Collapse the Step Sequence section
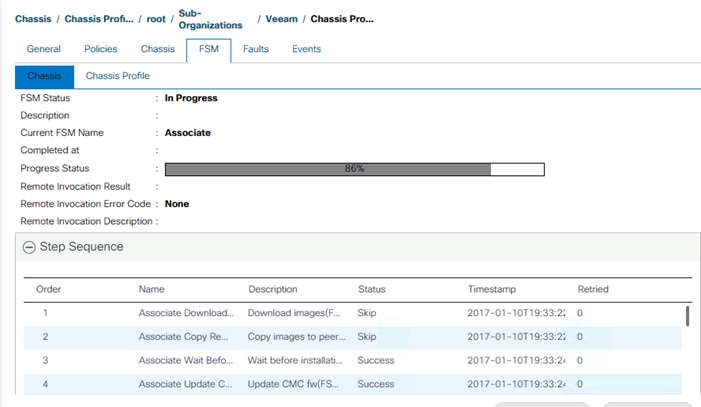Image resolution: width=701 pixels, height=407 pixels. tap(29, 247)
